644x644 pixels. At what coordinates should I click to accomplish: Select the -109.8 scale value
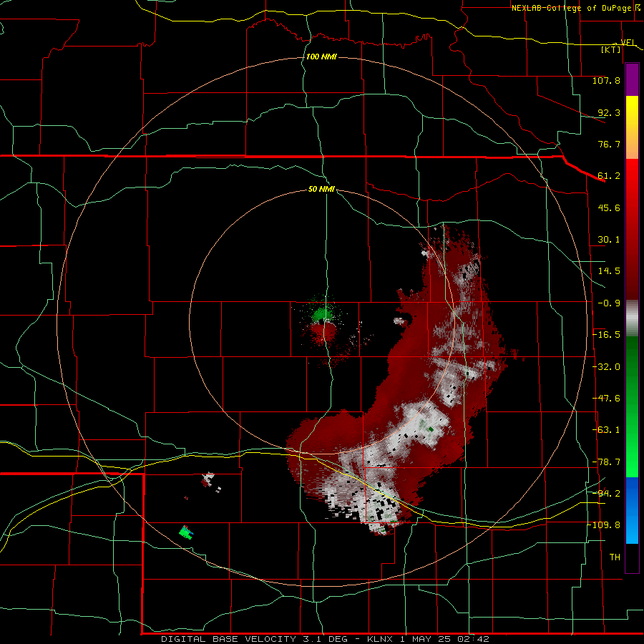pos(604,525)
